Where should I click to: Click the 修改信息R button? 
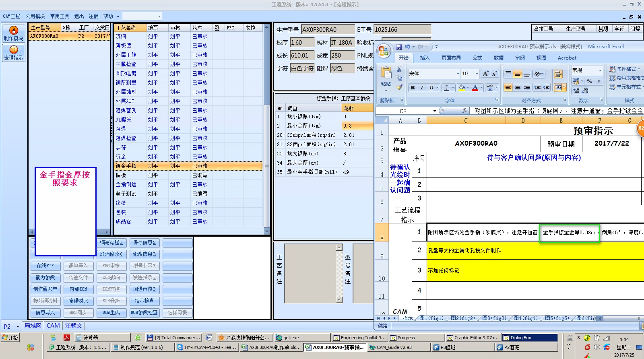click(144, 254)
